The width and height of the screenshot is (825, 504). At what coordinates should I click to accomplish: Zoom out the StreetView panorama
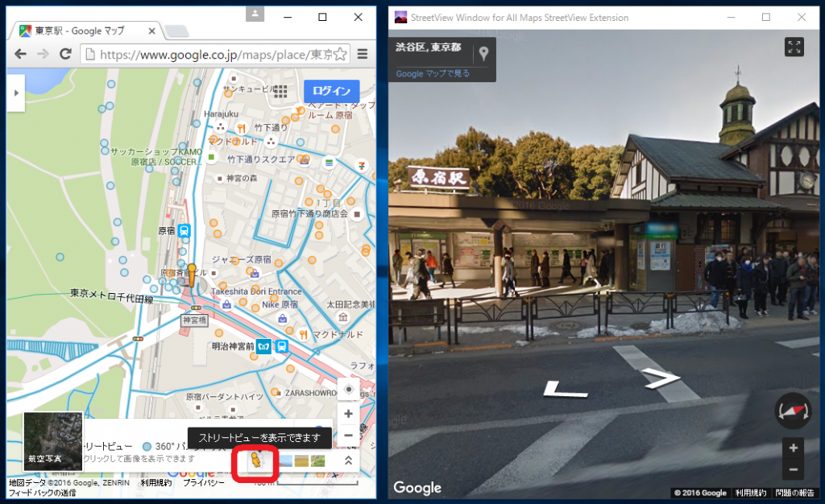pos(794,469)
